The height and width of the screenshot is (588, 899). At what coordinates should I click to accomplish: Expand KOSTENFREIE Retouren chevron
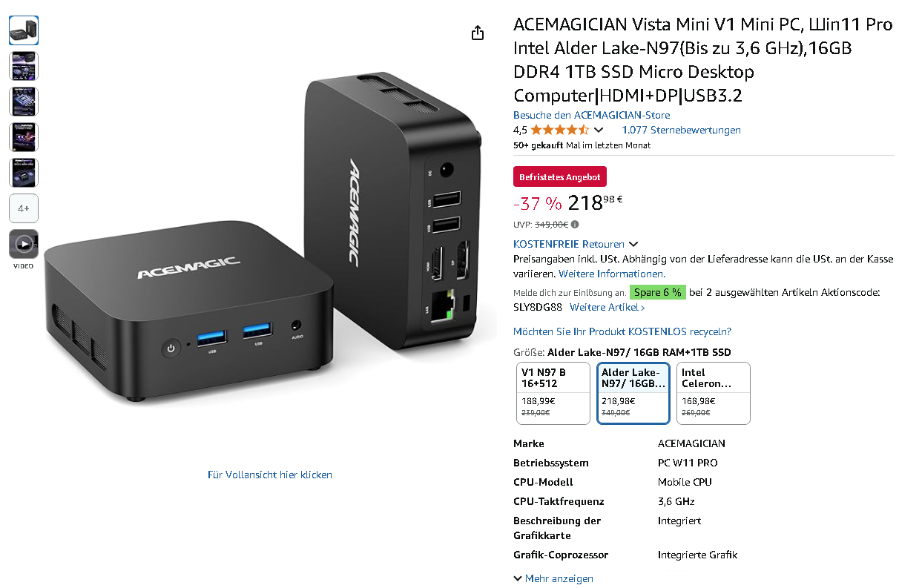pos(633,244)
